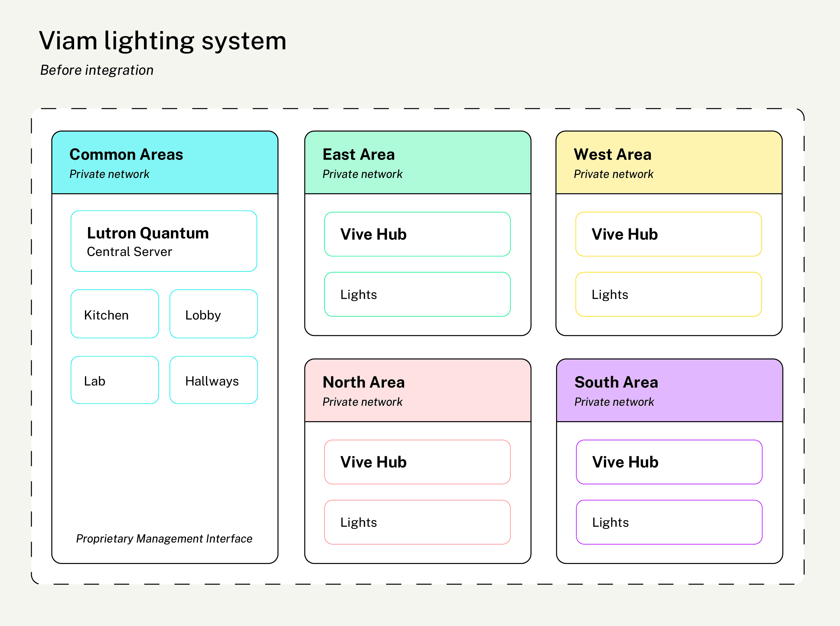
Task: Click the North Area Vive Hub box
Action: pos(417,462)
